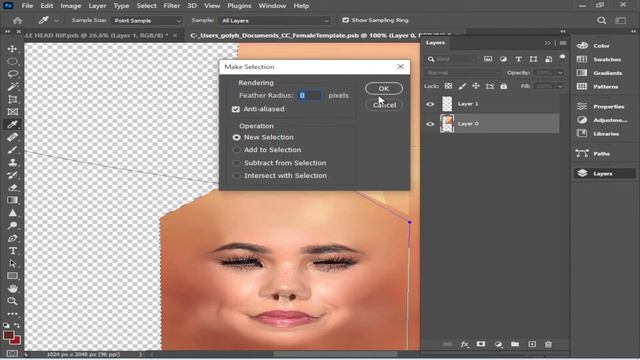The image size is (640, 360).
Task: Open the Opacity dropdown arrow
Action: (x=560, y=73)
